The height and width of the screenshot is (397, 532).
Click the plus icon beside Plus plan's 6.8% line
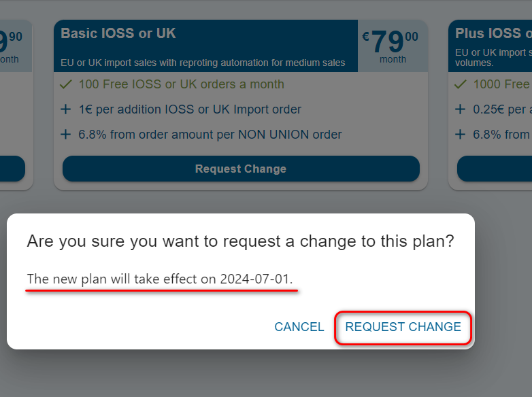[461, 135]
